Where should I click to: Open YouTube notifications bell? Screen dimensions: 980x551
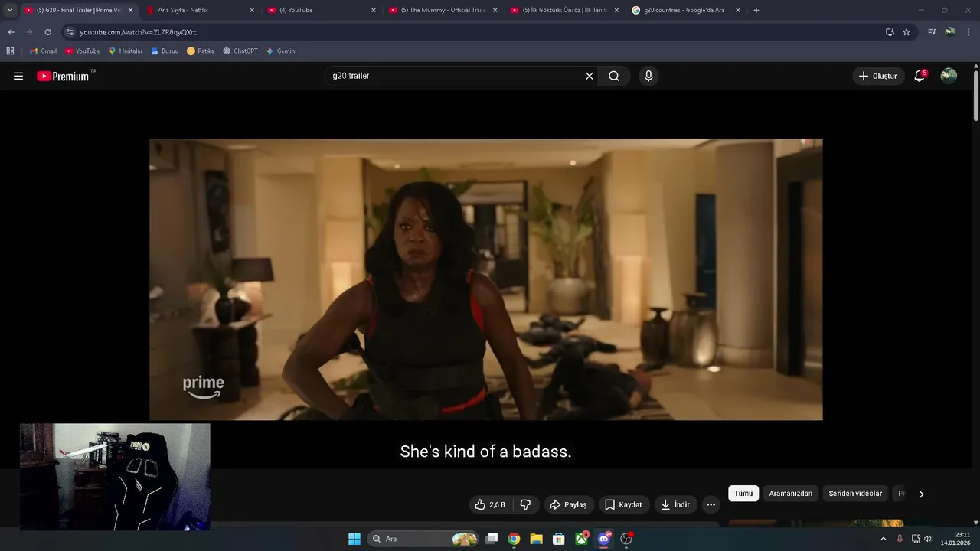(920, 76)
